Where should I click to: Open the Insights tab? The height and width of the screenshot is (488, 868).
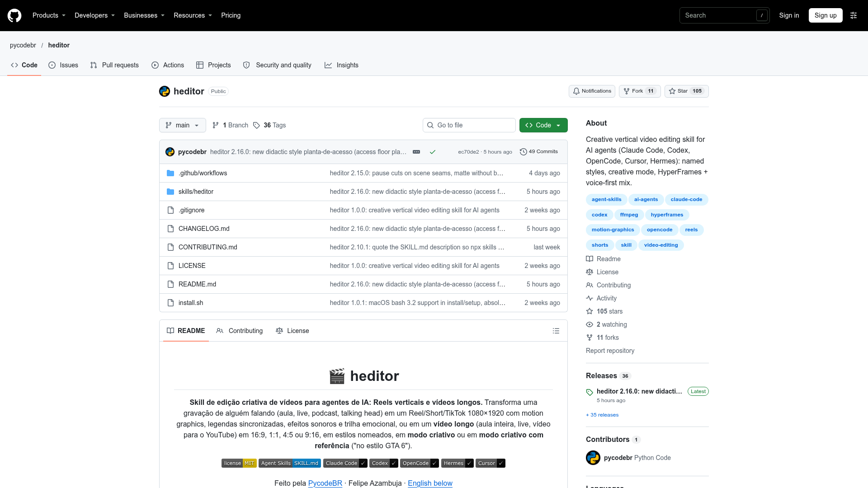click(341, 65)
